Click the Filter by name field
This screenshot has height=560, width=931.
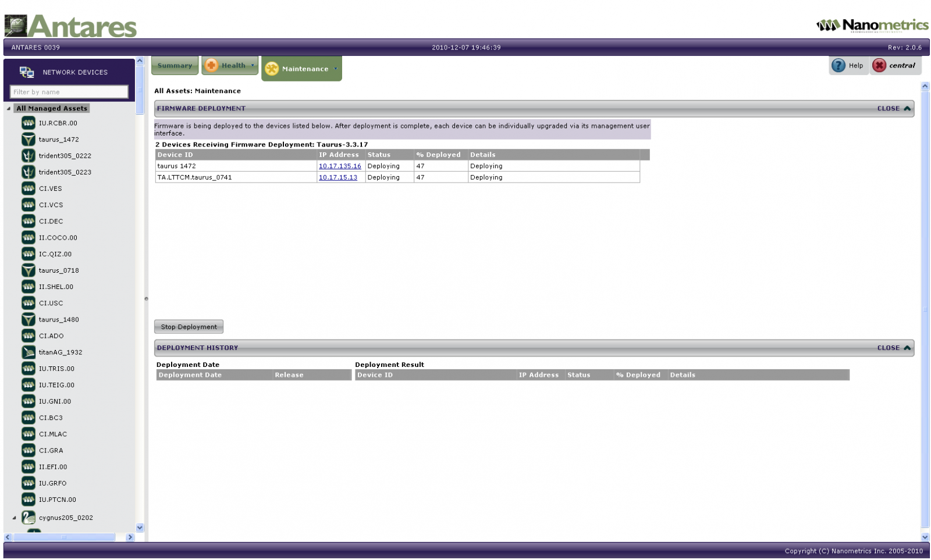click(x=69, y=92)
